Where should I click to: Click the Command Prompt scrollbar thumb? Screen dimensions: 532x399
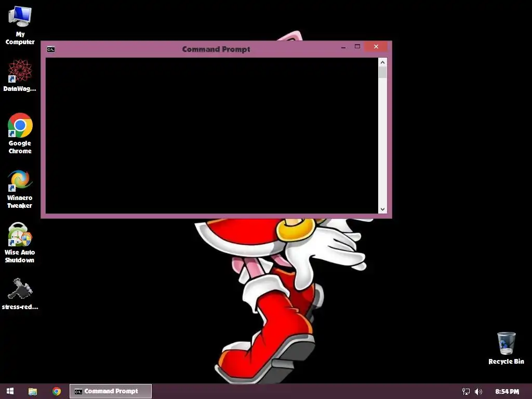click(383, 72)
